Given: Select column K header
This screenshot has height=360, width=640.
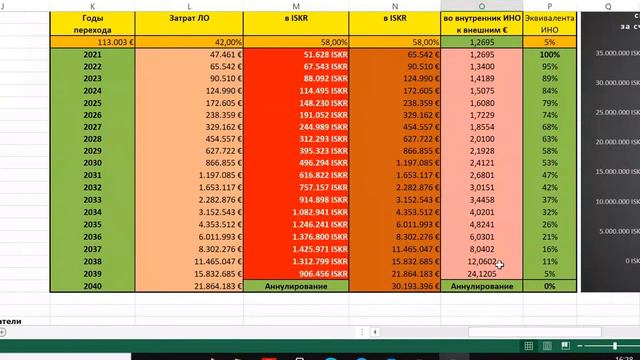Looking at the screenshot, I should point(92,6).
